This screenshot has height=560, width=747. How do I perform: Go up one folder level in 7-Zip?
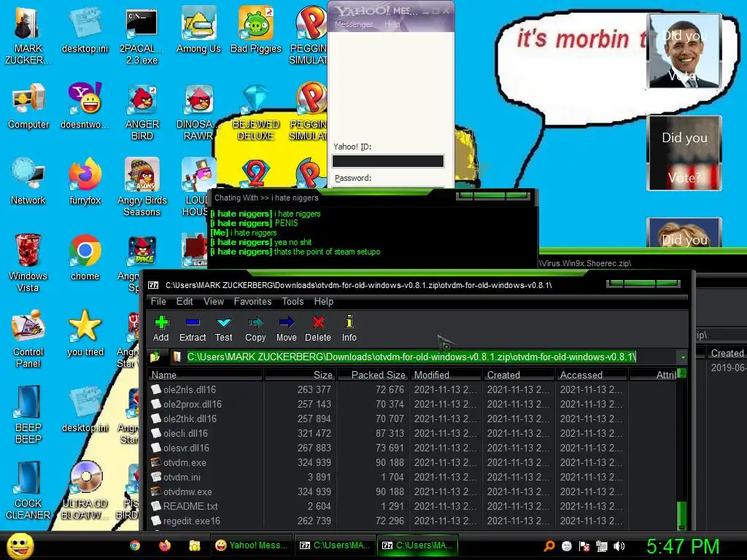coord(155,357)
